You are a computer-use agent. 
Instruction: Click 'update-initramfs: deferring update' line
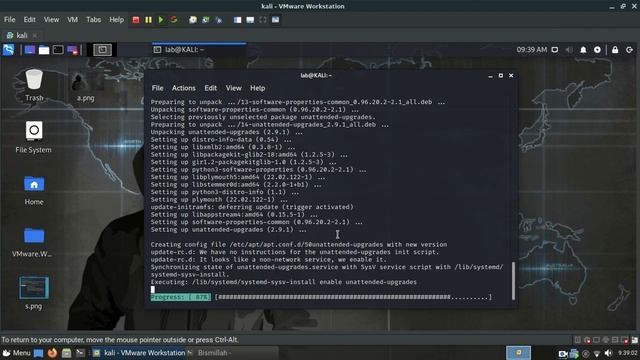tap(252, 207)
